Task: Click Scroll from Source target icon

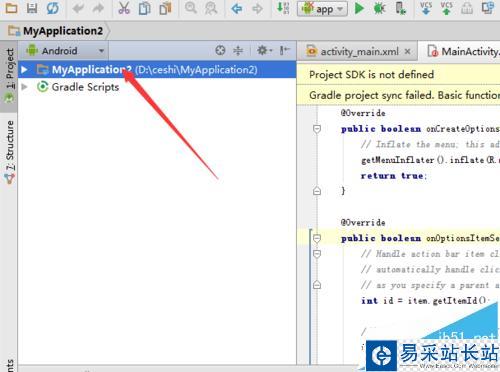Action: click(x=220, y=50)
